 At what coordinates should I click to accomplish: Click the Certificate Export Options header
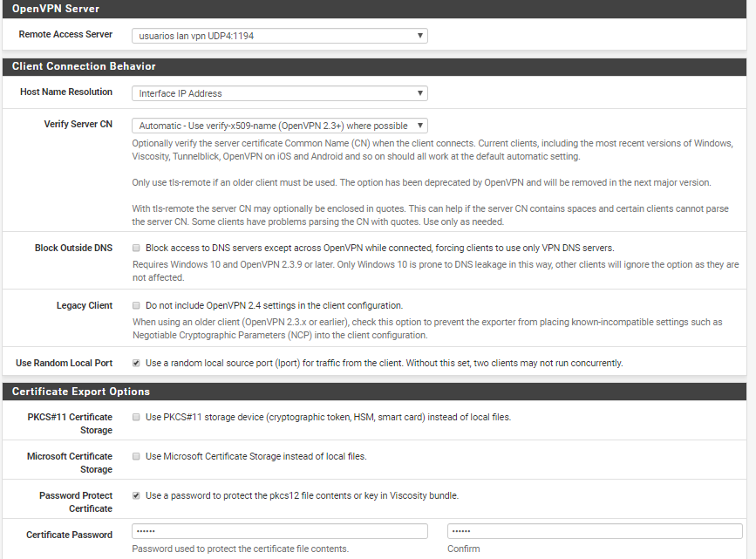pos(374,392)
